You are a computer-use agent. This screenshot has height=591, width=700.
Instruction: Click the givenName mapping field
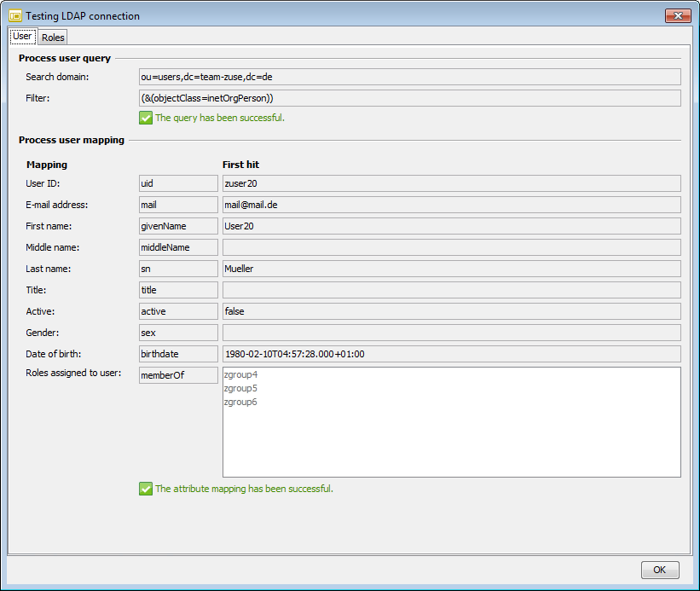tap(177, 225)
